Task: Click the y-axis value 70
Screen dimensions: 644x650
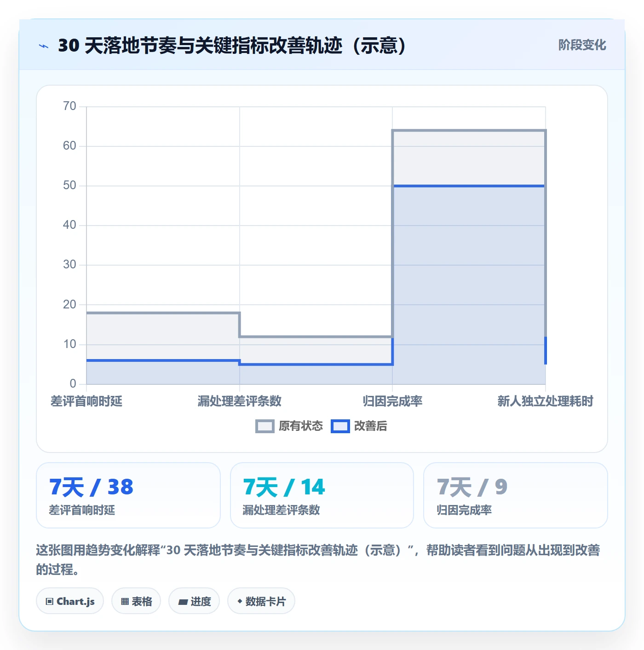Action: [69, 106]
